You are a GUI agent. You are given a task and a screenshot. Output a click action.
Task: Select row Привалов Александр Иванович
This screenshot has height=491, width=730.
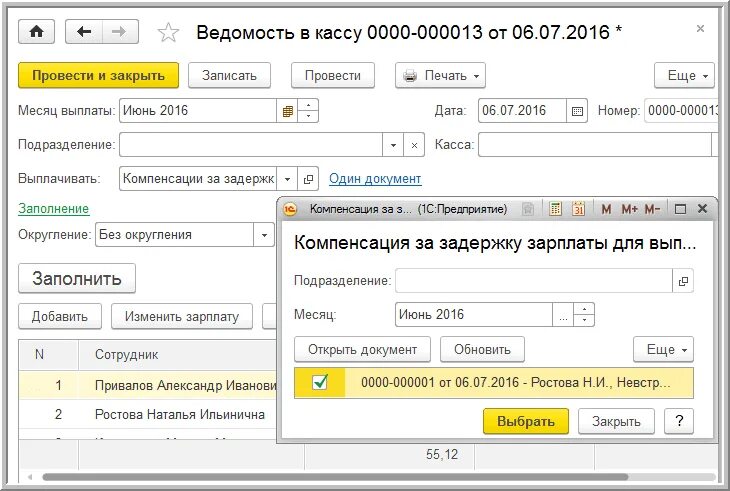click(x=148, y=385)
